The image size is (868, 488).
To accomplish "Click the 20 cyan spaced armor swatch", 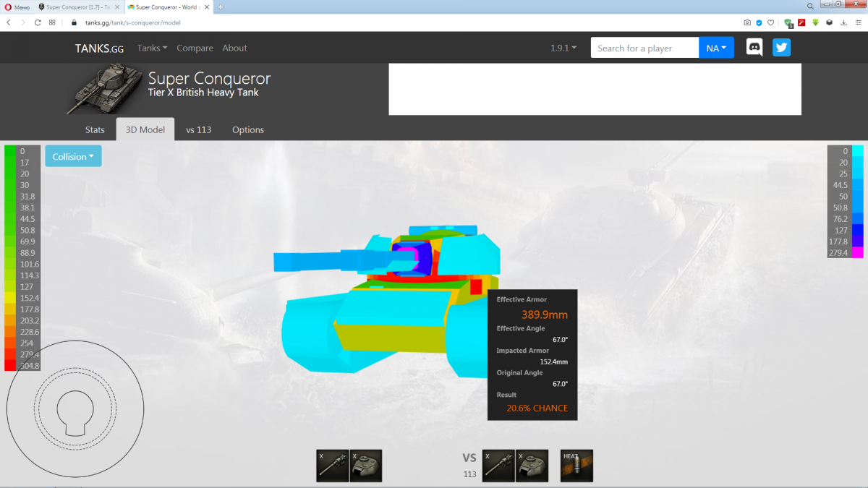I will [858, 162].
